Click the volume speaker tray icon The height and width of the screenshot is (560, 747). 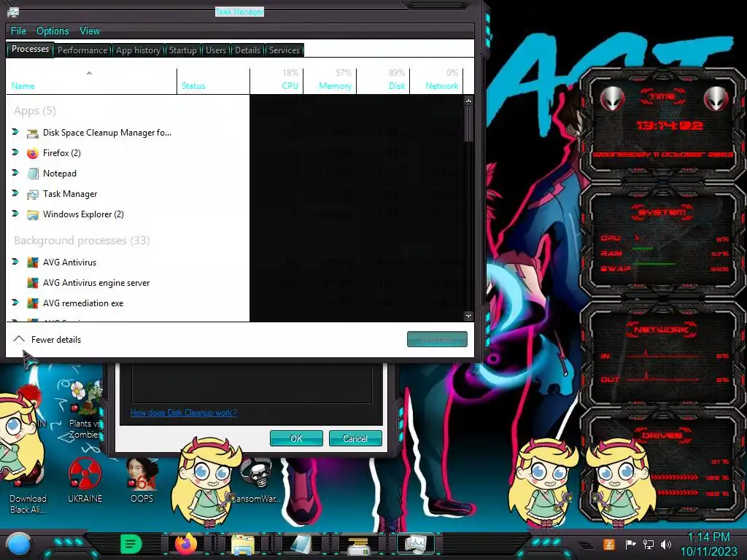pos(666,544)
